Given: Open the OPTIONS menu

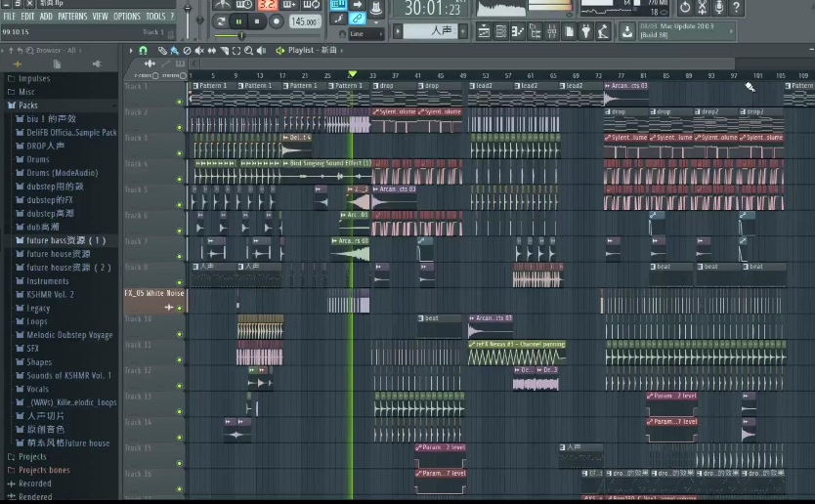Looking at the screenshot, I should (x=127, y=17).
